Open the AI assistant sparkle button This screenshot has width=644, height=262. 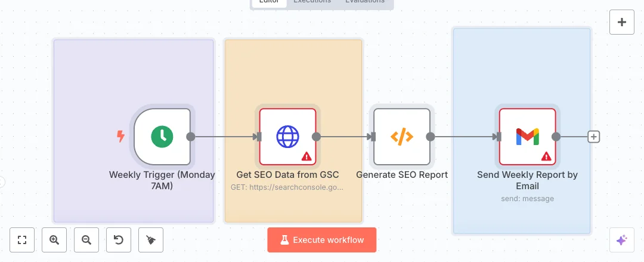pyautogui.click(x=621, y=240)
